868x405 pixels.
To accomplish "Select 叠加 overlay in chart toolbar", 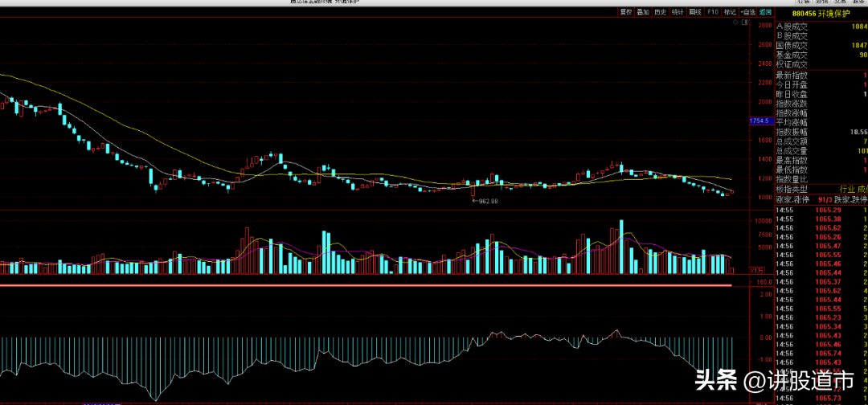I will pyautogui.click(x=643, y=11).
